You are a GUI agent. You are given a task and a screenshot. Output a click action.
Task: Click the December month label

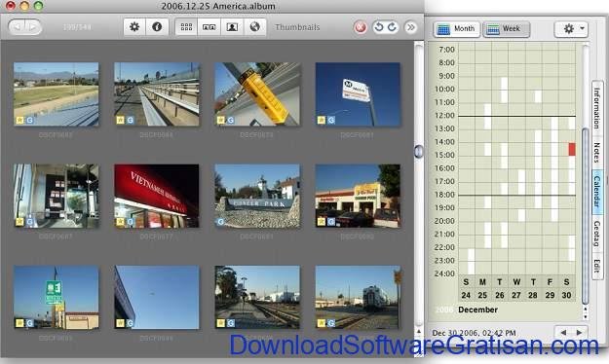point(478,309)
